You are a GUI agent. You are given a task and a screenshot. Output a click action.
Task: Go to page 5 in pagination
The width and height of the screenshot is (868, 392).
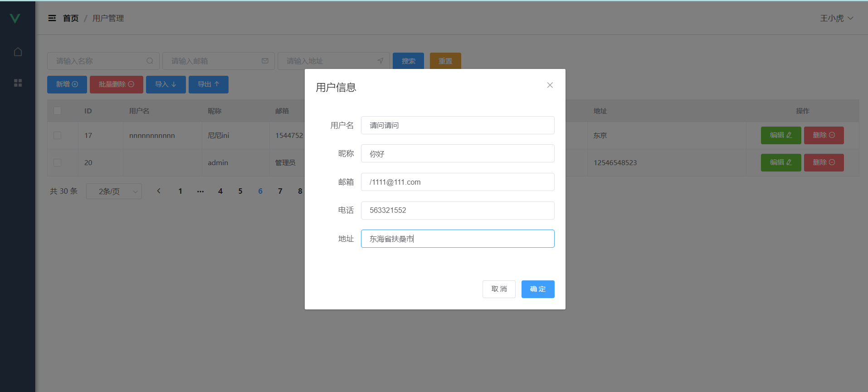click(240, 191)
